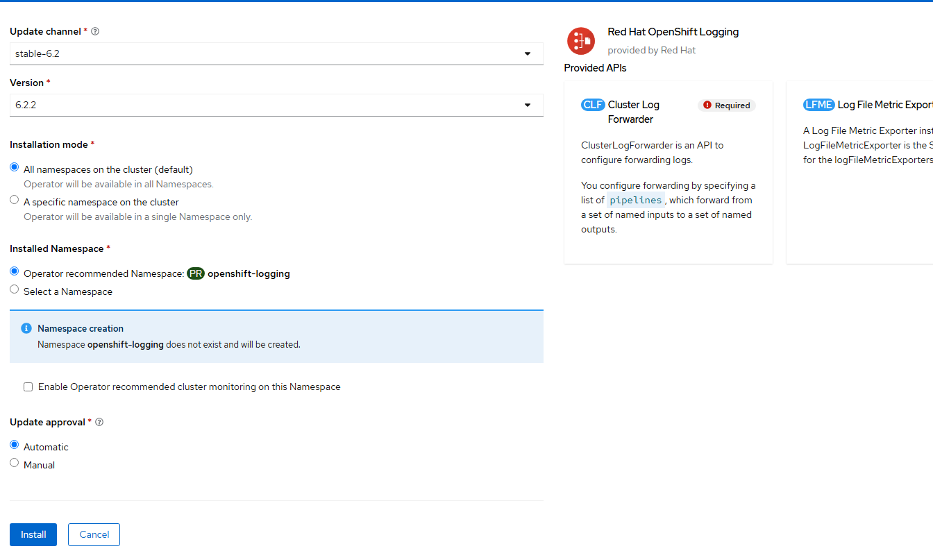The width and height of the screenshot is (933, 560).
Task: Click the Version dropdown caret
Action: click(528, 105)
